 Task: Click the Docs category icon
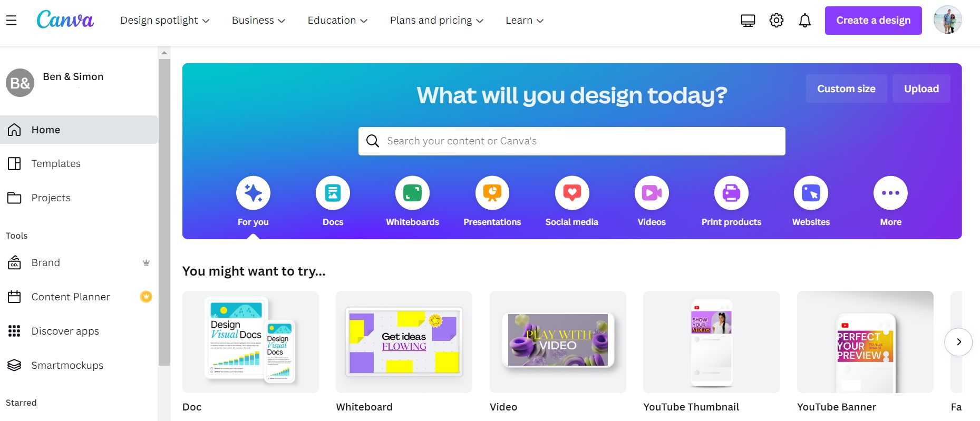tap(333, 193)
